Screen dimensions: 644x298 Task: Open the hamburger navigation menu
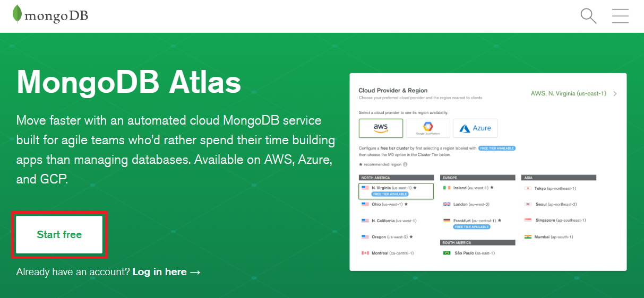pyautogui.click(x=620, y=16)
